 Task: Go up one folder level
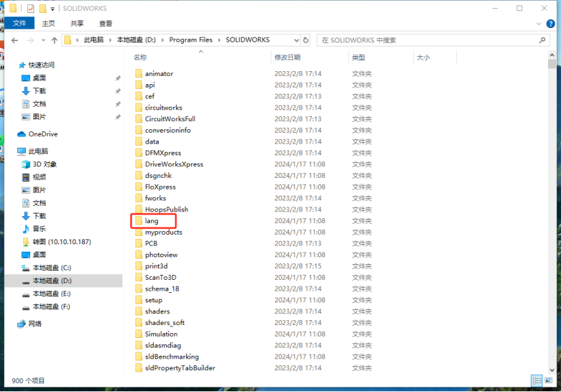54,40
